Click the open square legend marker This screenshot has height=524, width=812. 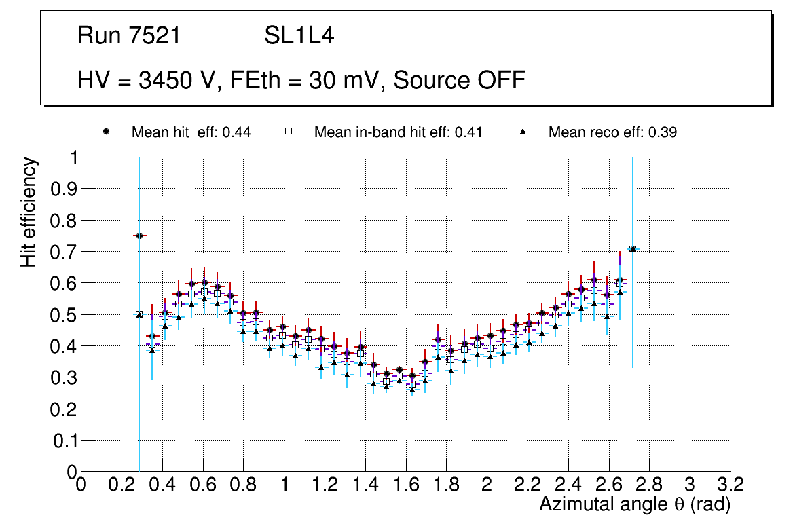click(289, 132)
